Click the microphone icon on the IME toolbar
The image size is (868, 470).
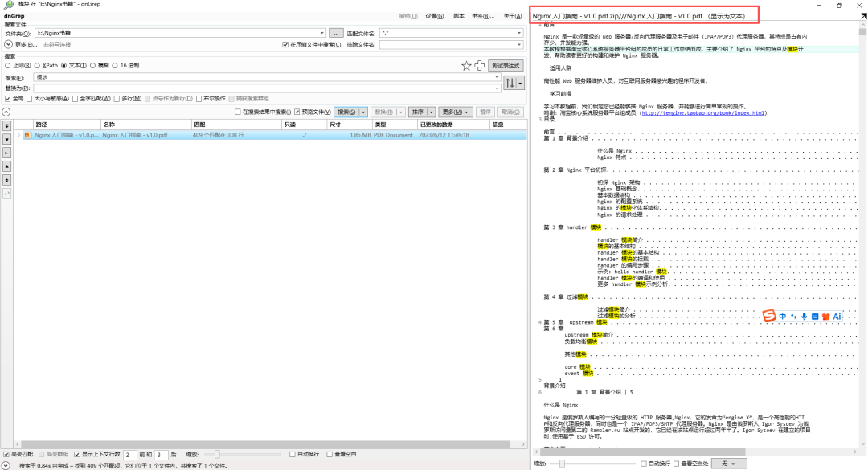coord(804,316)
